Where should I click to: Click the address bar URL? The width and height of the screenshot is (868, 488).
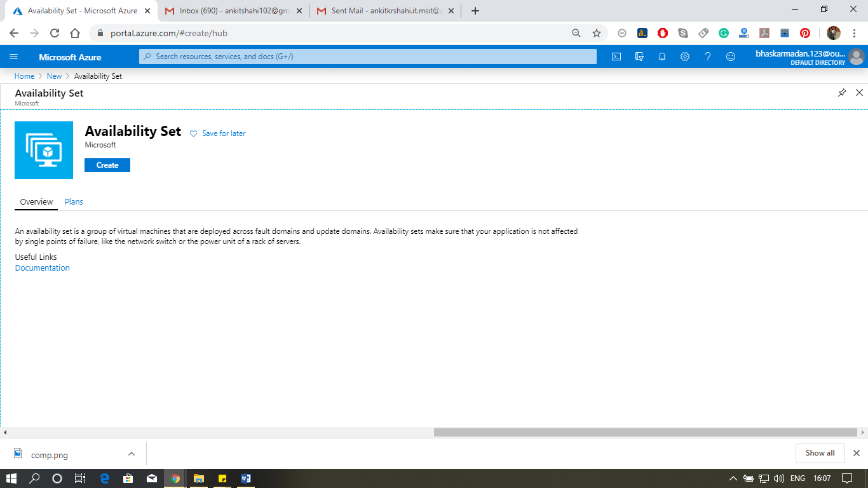[x=169, y=33]
